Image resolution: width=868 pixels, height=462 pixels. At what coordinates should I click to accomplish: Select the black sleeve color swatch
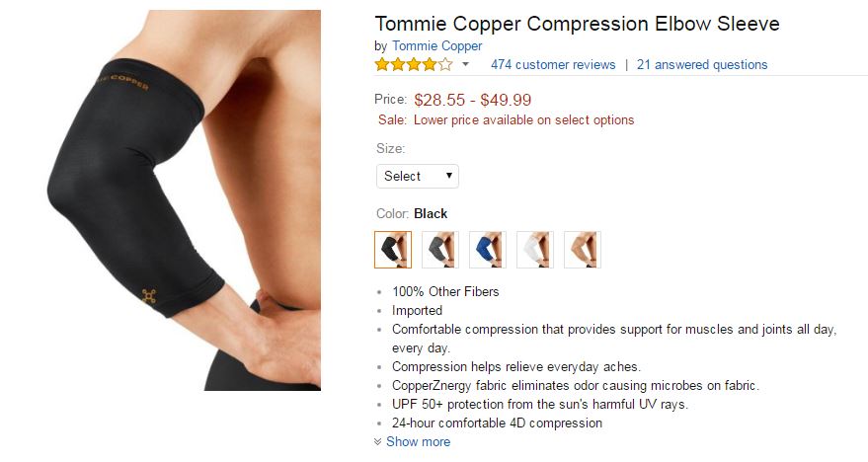(393, 250)
